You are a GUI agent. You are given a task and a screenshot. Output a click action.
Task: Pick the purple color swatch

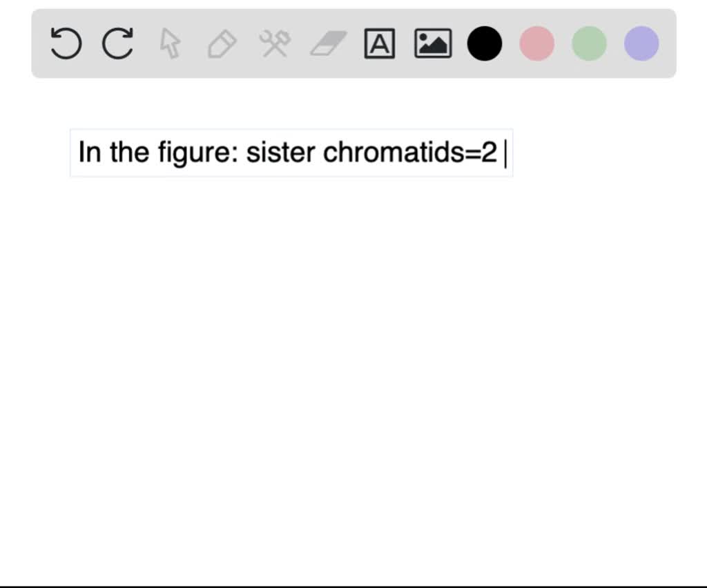tap(641, 43)
